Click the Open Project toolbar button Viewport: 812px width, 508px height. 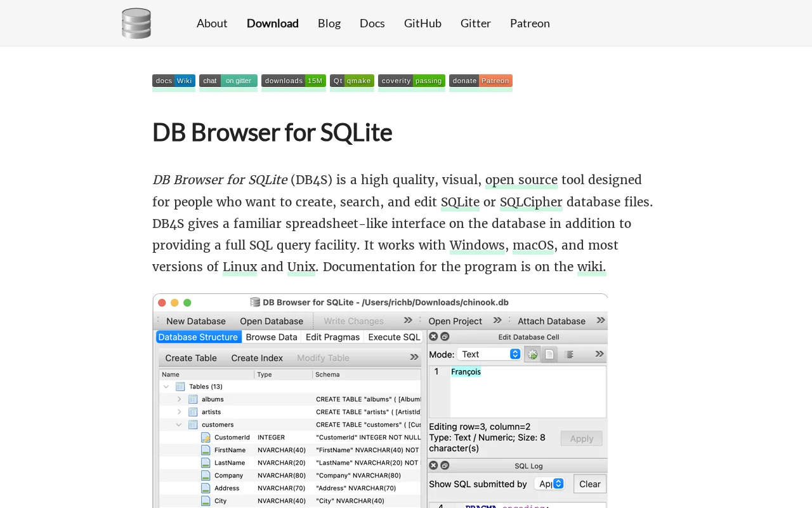pos(455,321)
